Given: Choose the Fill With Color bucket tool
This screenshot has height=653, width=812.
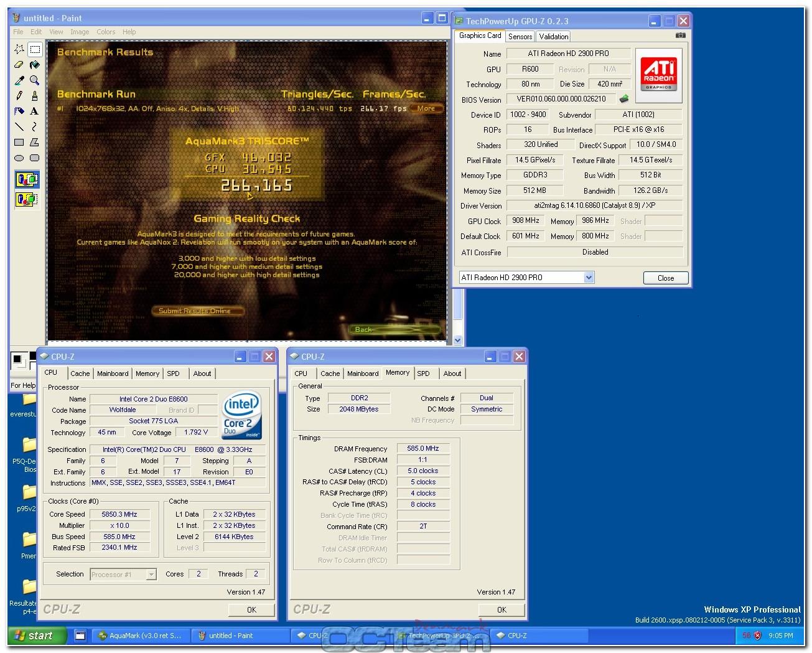Looking at the screenshot, I should (35, 65).
